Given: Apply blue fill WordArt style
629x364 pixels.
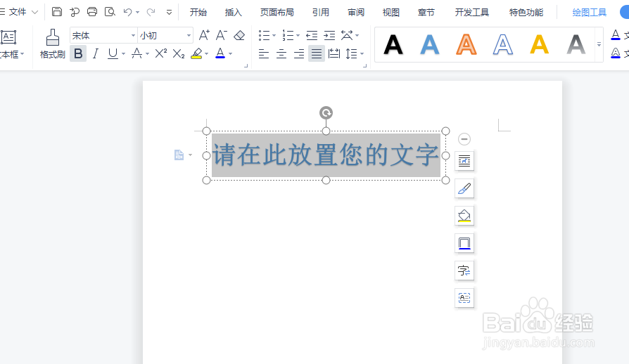Looking at the screenshot, I should 430,44.
